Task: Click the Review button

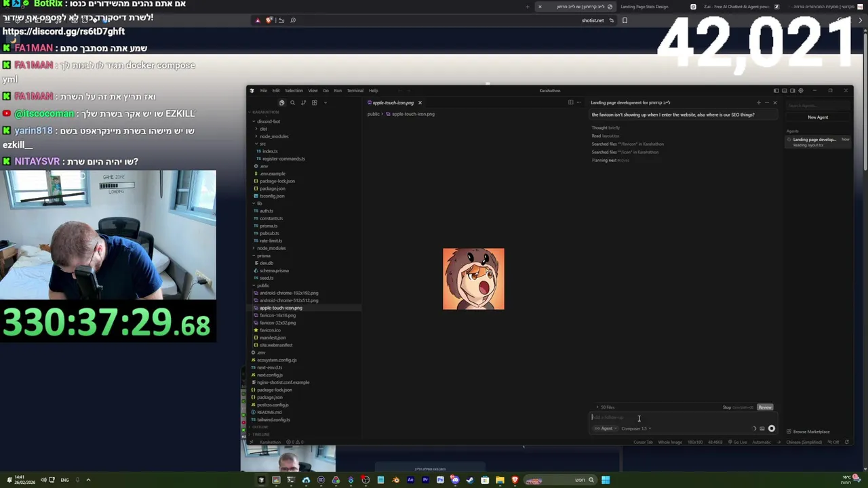Action: tap(765, 407)
